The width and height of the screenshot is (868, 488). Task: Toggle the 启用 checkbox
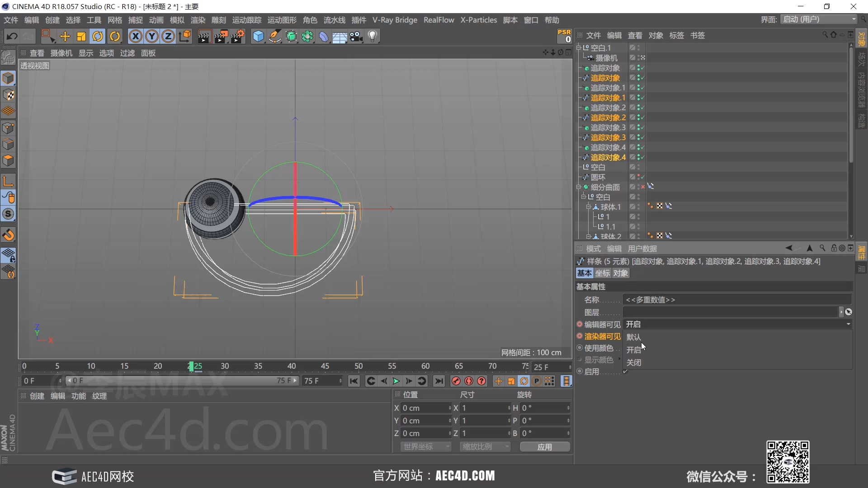click(x=625, y=371)
